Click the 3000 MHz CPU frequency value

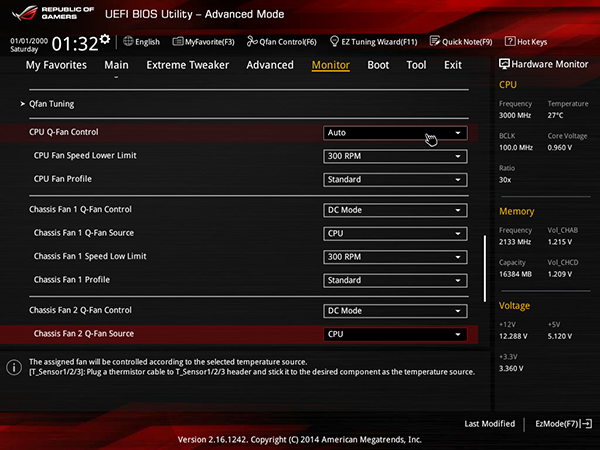click(515, 115)
